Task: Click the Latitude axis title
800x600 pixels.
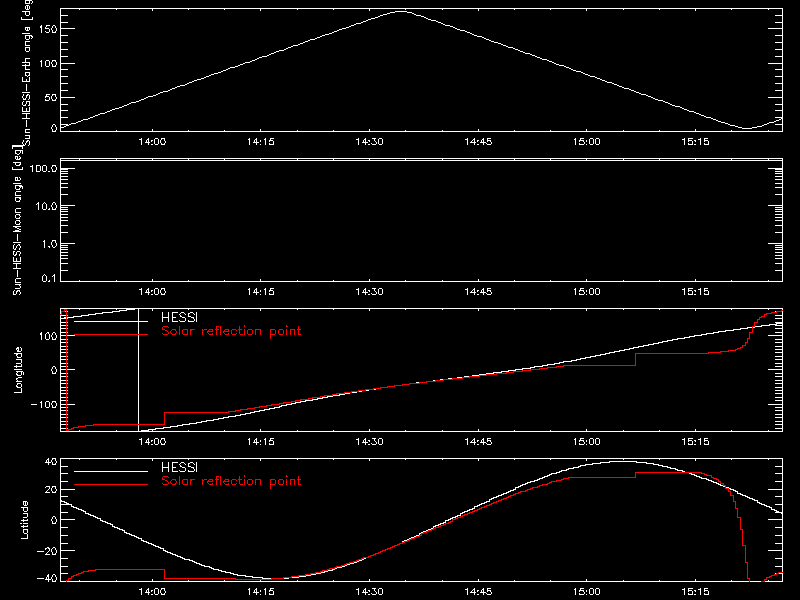Action: 24,520
